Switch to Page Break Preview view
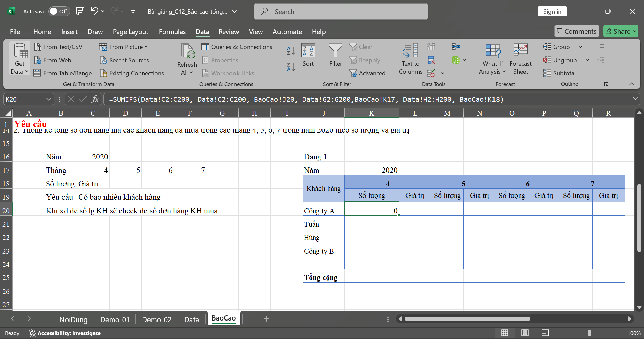Viewport: 644px width, 339px height. pos(545,333)
